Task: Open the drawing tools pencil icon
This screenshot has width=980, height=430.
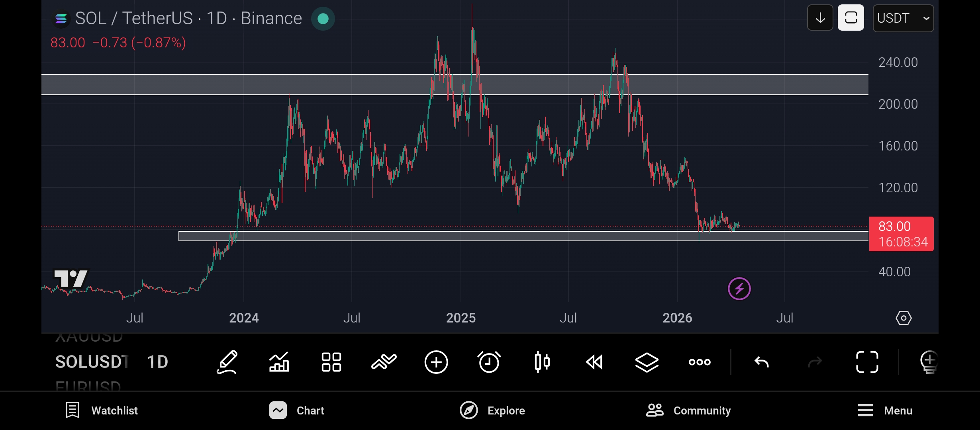Action: (x=227, y=362)
